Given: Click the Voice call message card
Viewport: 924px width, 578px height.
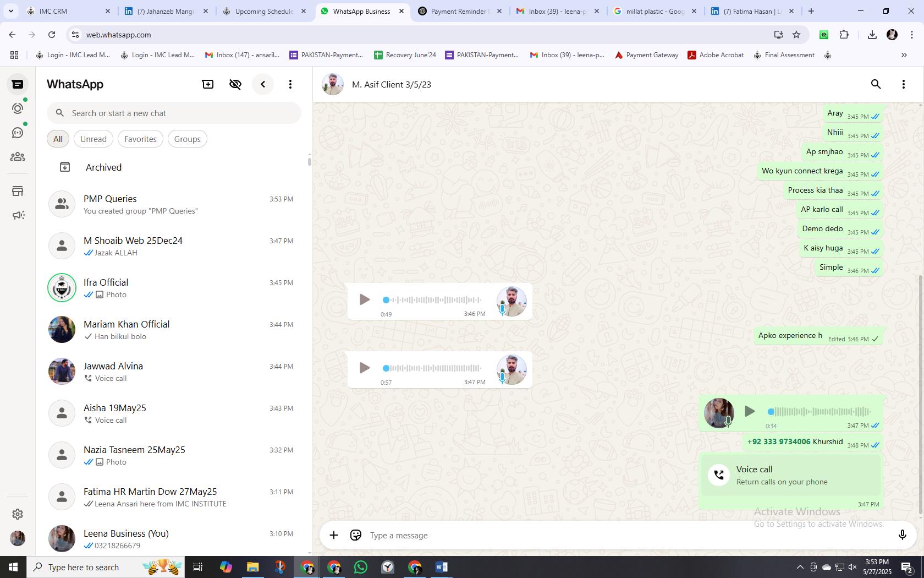Looking at the screenshot, I should 791,475.
